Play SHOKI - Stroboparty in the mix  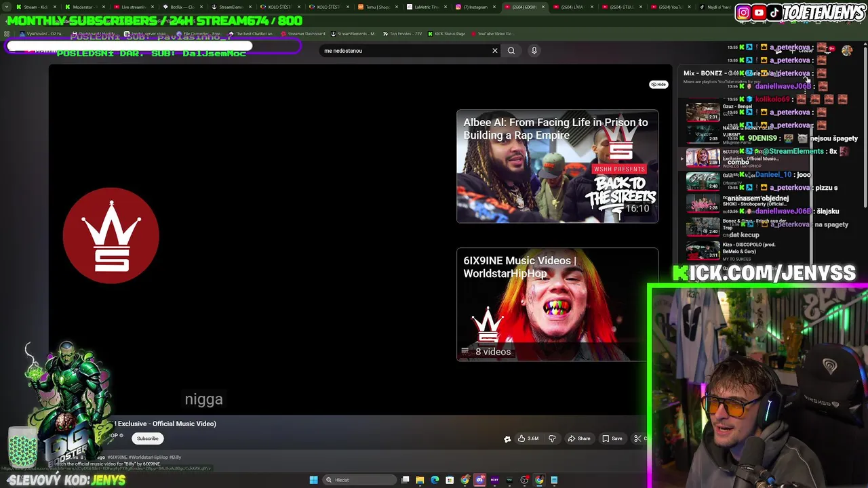coord(746,203)
